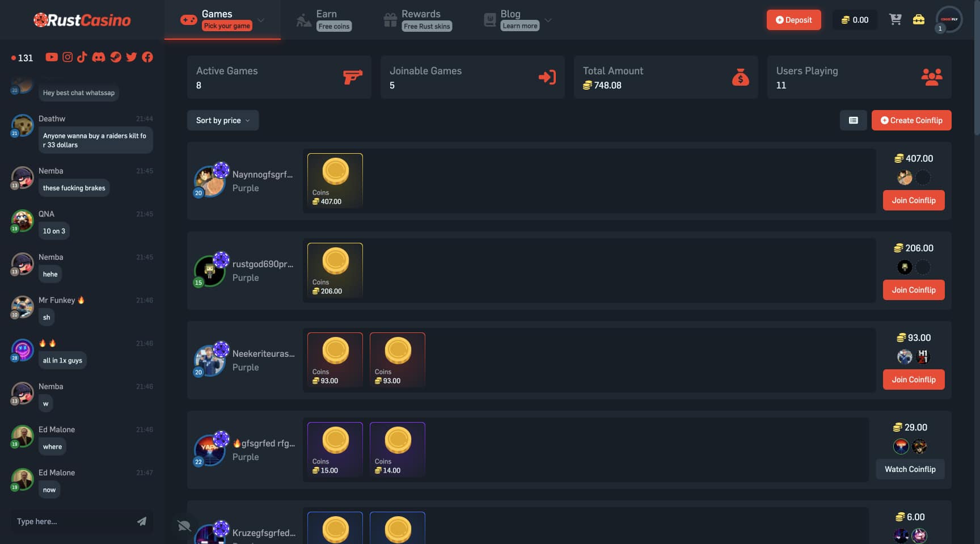Select the 407.00 Coins item card
The width and height of the screenshot is (980, 544).
coord(335,180)
